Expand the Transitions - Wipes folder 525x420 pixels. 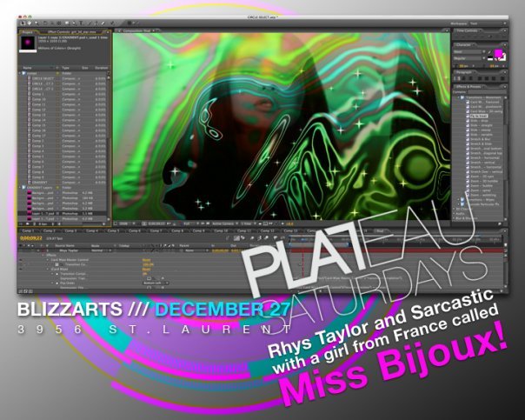[x=458, y=200]
